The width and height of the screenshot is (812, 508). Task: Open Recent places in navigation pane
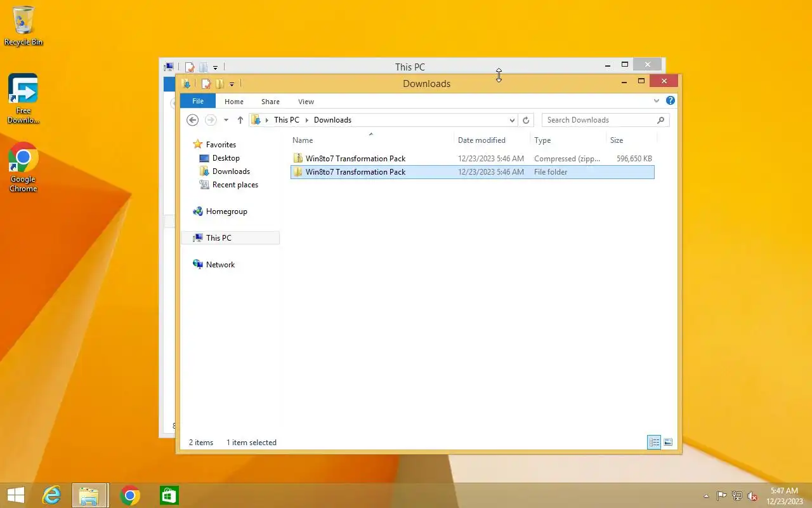[235, 185]
